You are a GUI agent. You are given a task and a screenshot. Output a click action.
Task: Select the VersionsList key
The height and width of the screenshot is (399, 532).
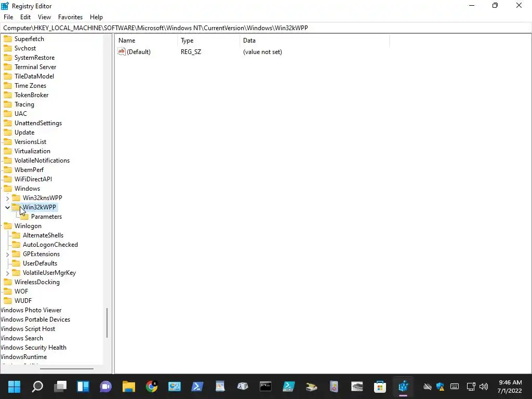click(30, 142)
